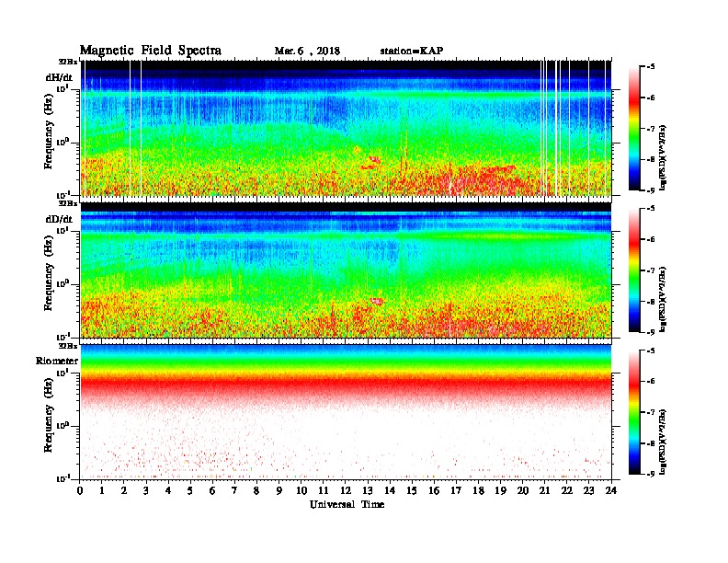728x563 pixels.
Task: Click the "2" hour tick on the time axis
Action: [x=124, y=491]
